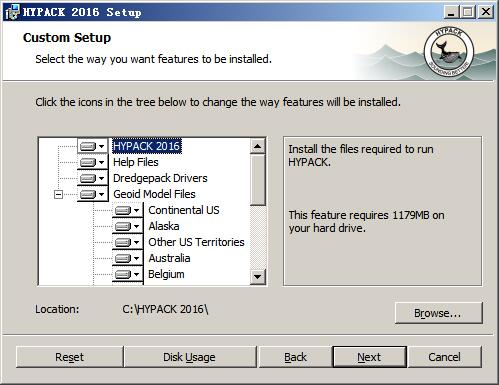Viewport: 499px width, 385px height.
Task: Select HYPACK 2016 in the feature tree
Action: point(147,146)
